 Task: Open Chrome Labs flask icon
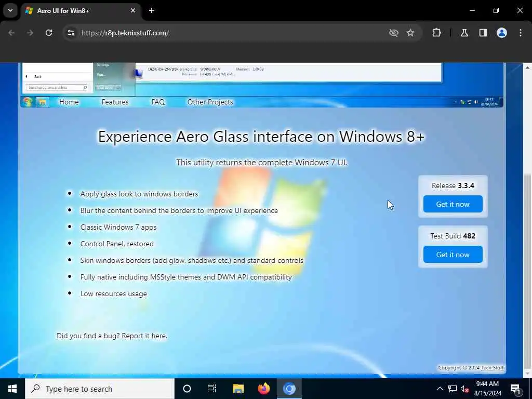(x=464, y=33)
